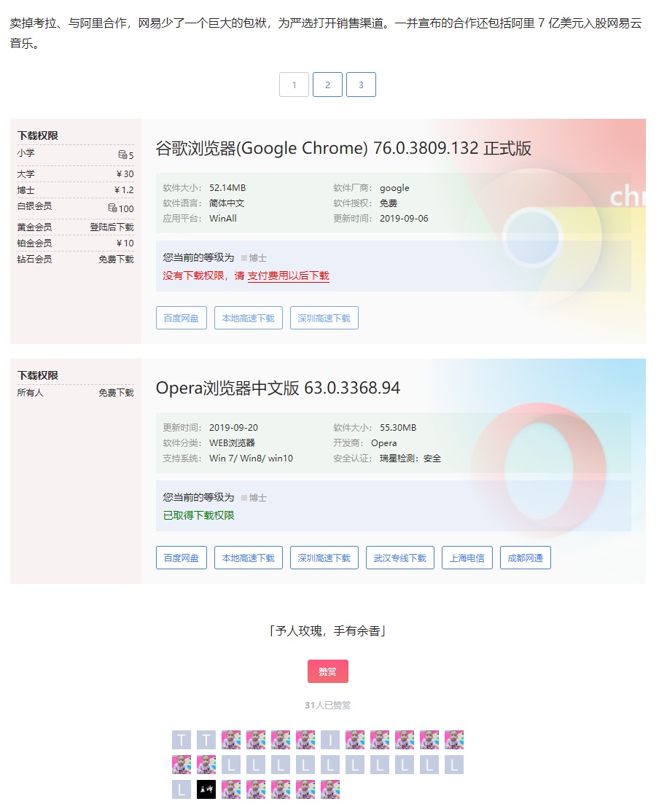
Task: Go to pagination page 1
Action: click(295, 85)
